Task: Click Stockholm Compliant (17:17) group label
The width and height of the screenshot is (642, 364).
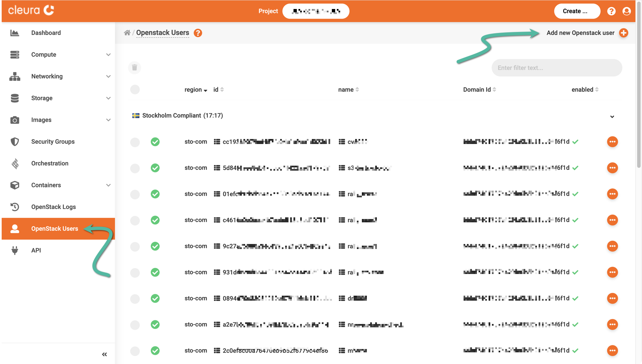Action: coord(182,116)
